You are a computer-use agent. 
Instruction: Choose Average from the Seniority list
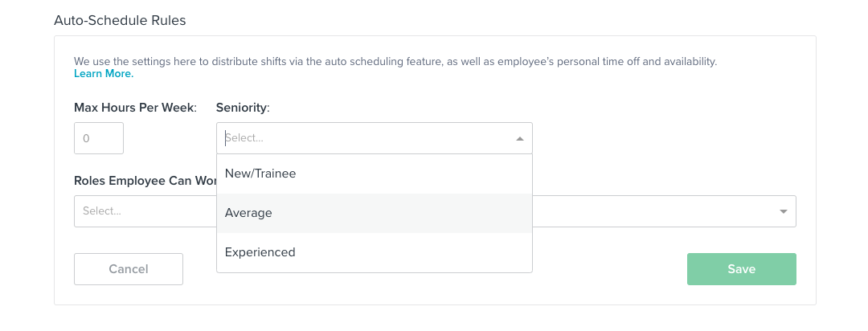(375, 213)
